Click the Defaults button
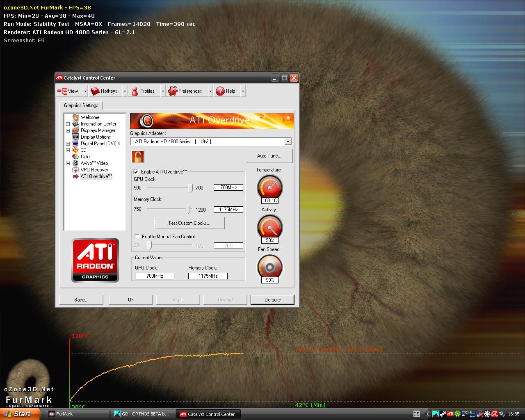525x420 pixels. coord(272,300)
